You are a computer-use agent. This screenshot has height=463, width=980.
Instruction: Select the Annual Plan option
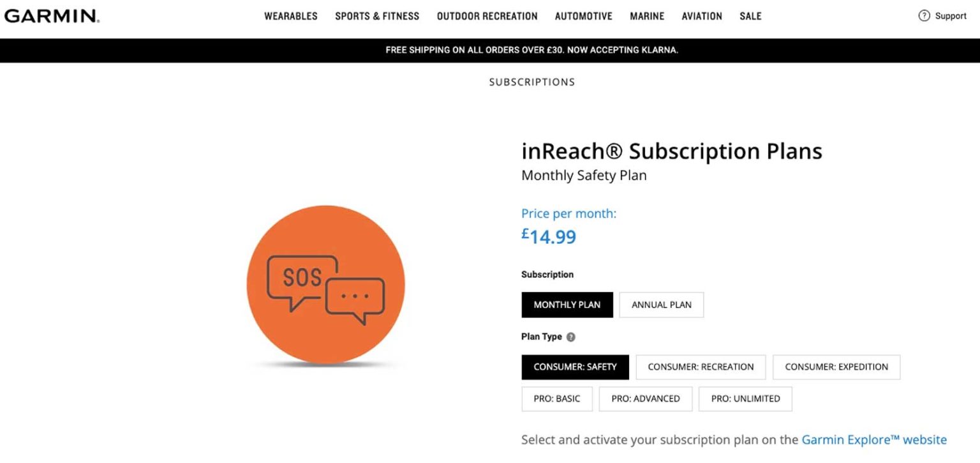661,305
